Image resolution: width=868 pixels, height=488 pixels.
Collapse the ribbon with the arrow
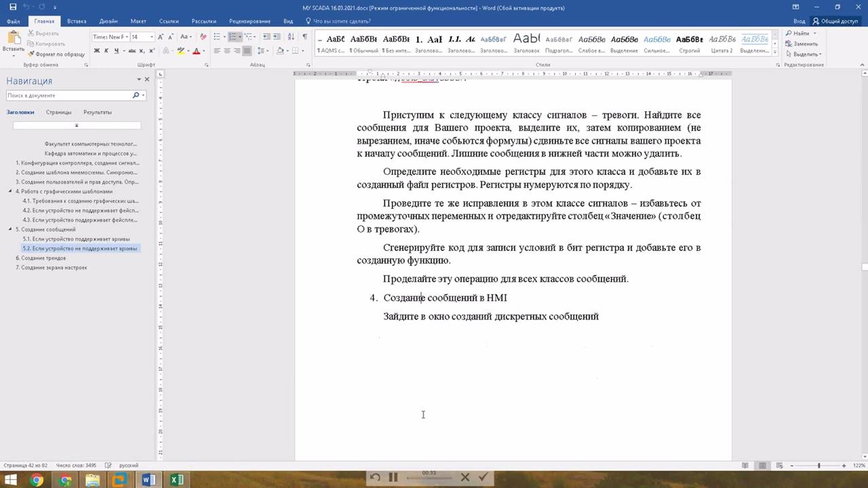[x=862, y=65]
